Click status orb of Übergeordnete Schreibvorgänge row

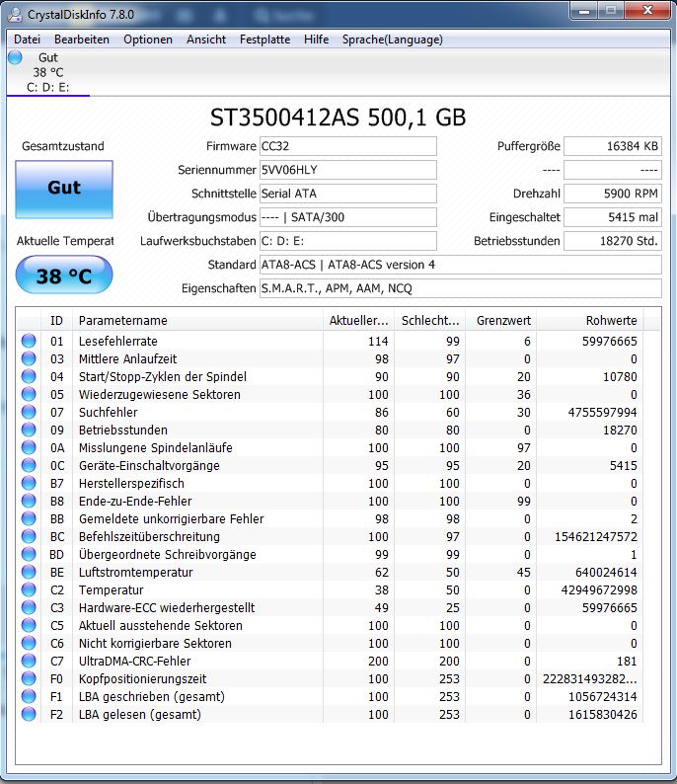[x=29, y=554]
